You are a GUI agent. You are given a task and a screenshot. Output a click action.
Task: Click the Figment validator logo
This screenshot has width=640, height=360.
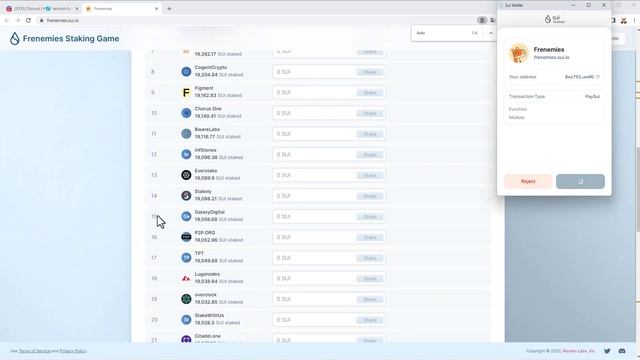(x=186, y=93)
